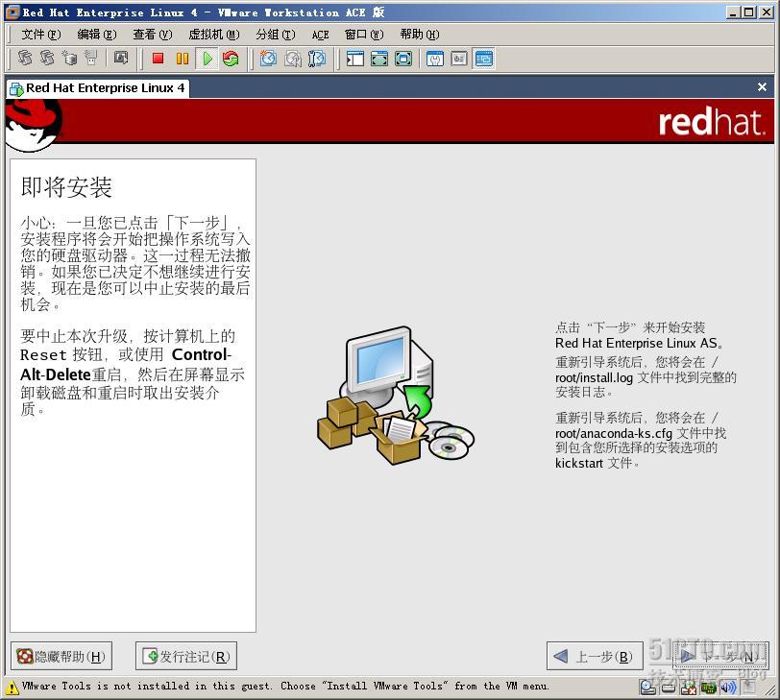
Task: Click the 即将安装 heading text
Action: click(66, 187)
